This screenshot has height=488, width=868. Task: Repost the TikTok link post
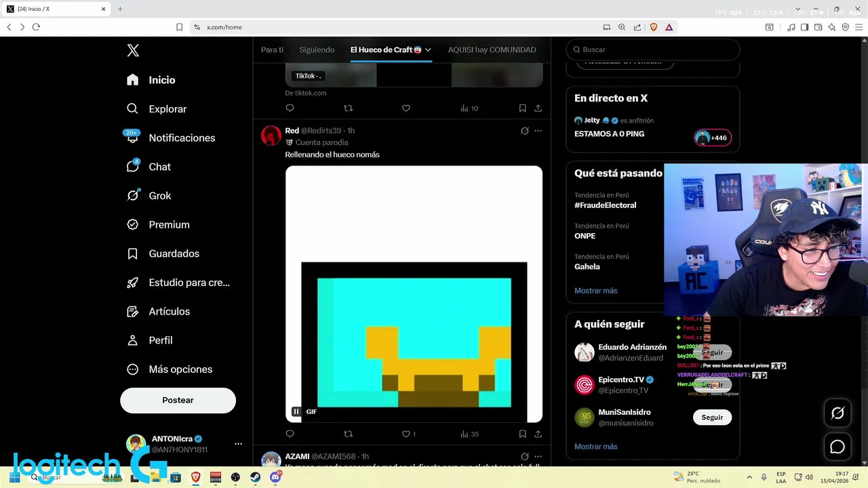(x=348, y=108)
